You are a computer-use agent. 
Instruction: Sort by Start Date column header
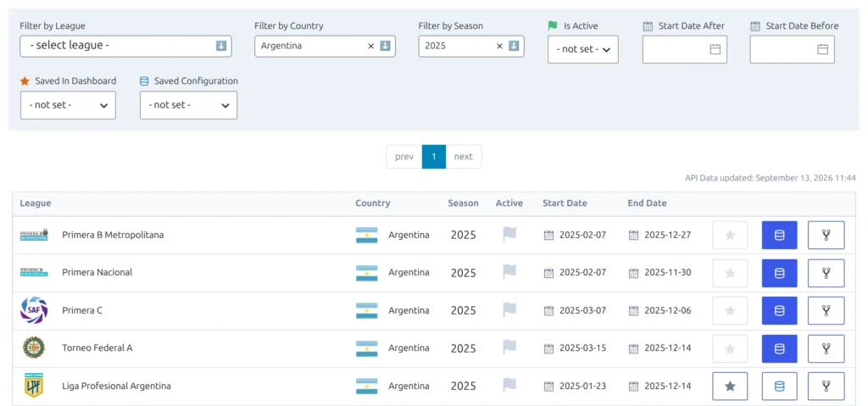pos(565,203)
